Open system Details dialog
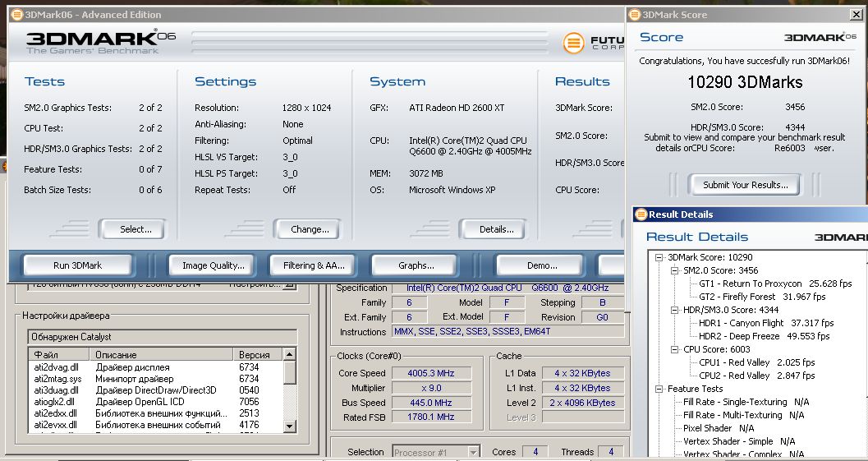Screen dimensions: 868x461 pos(492,228)
